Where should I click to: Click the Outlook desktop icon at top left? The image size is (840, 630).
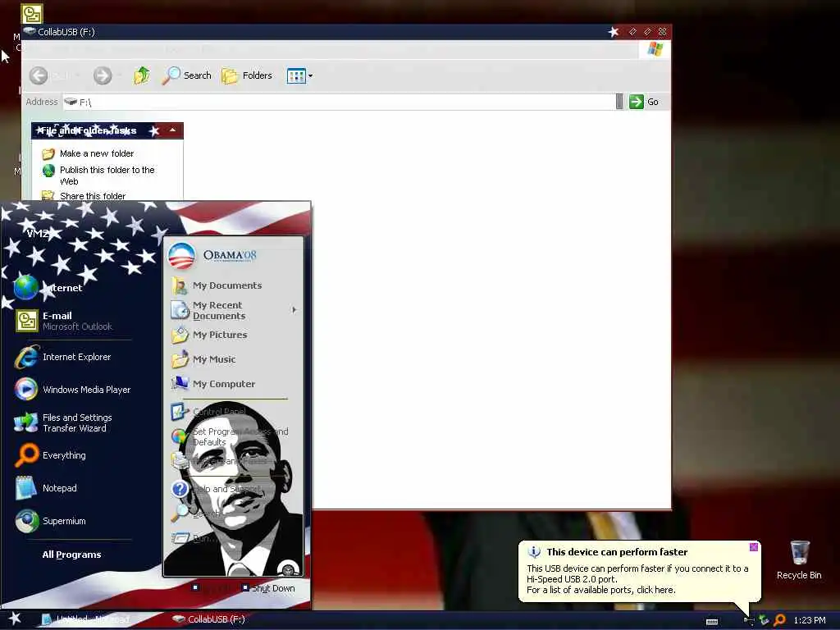pyautogui.click(x=32, y=13)
